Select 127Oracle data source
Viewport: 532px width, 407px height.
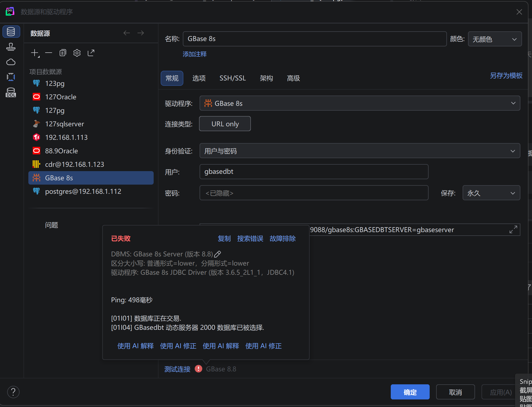point(91,97)
